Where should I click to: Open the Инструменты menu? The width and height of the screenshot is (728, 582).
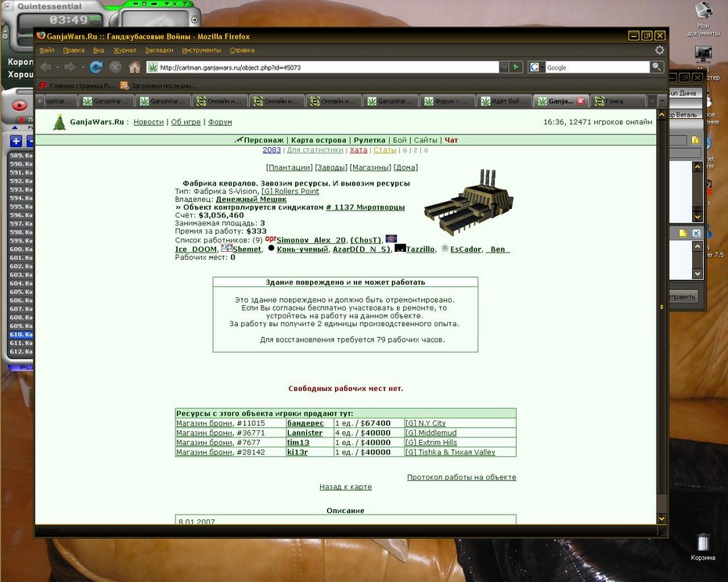click(x=201, y=50)
